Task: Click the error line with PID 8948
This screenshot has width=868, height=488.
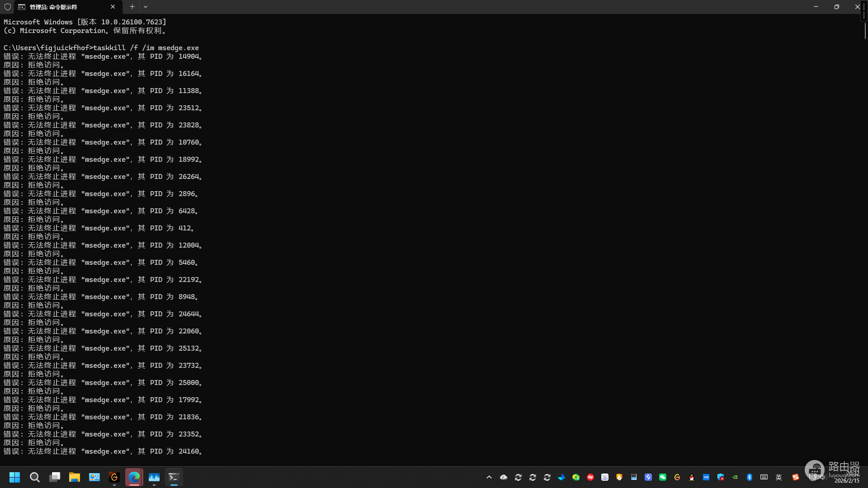Action: (101, 297)
